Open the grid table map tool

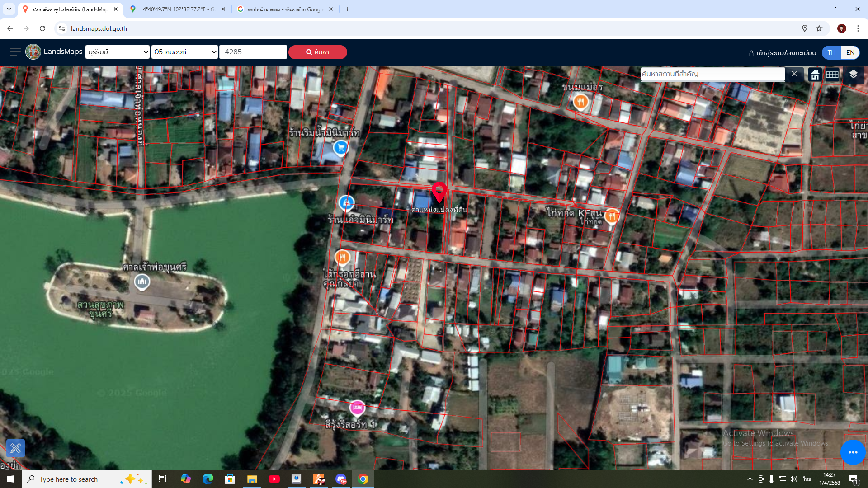pos(832,75)
